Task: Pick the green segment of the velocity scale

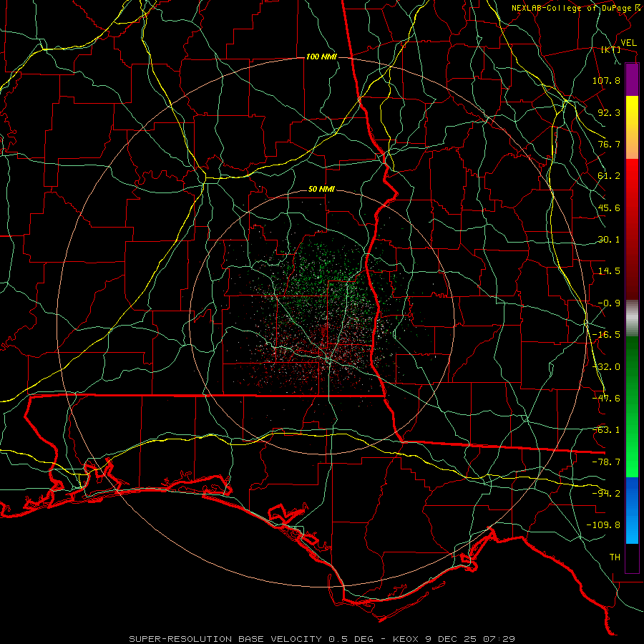Action: (x=632, y=406)
